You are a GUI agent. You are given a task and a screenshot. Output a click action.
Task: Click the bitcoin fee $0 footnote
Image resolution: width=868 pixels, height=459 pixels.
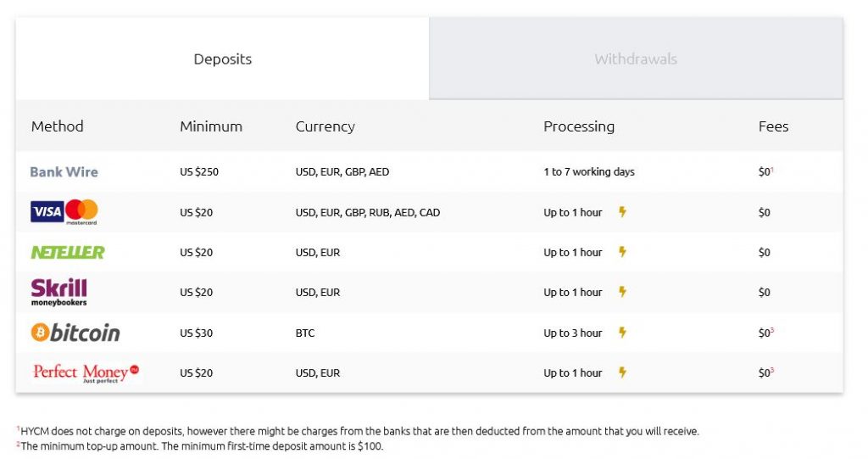click(x=765, y=333)
